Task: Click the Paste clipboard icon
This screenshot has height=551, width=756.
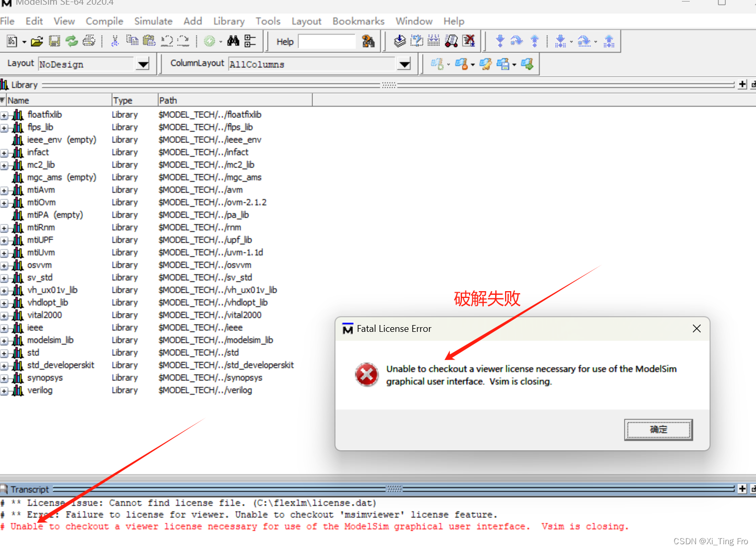Action: coord(149,41)
